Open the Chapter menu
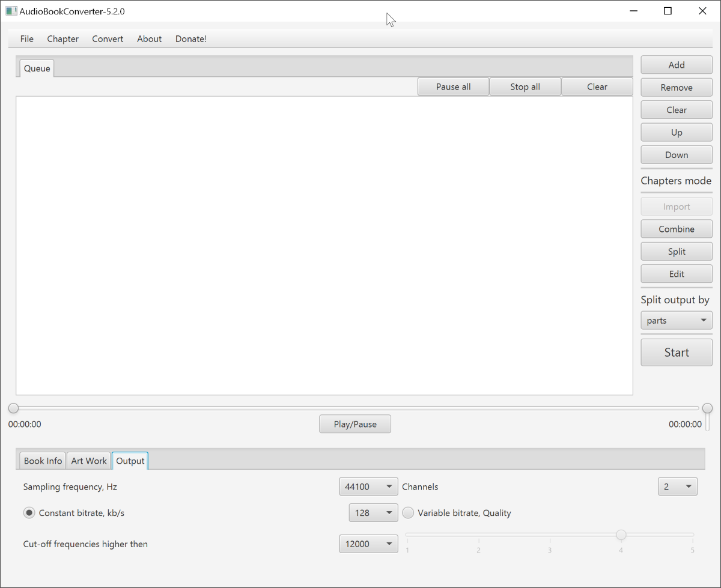The width and height of the screenshot is (721, 588). [x=63, y=39]
